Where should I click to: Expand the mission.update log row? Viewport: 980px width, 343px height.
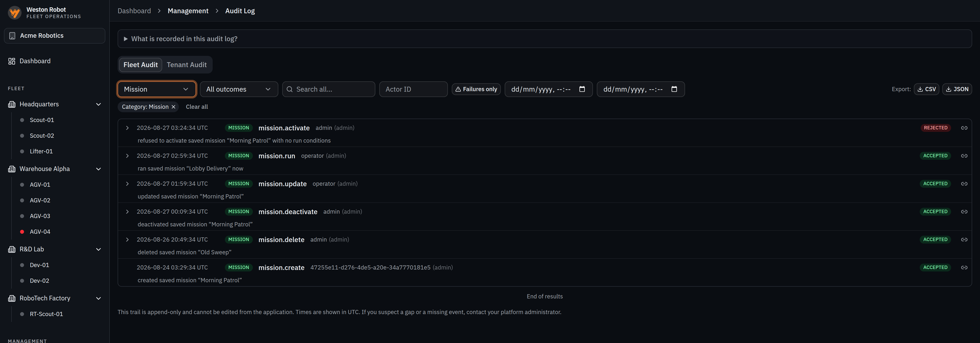click(x=127, y=184)
